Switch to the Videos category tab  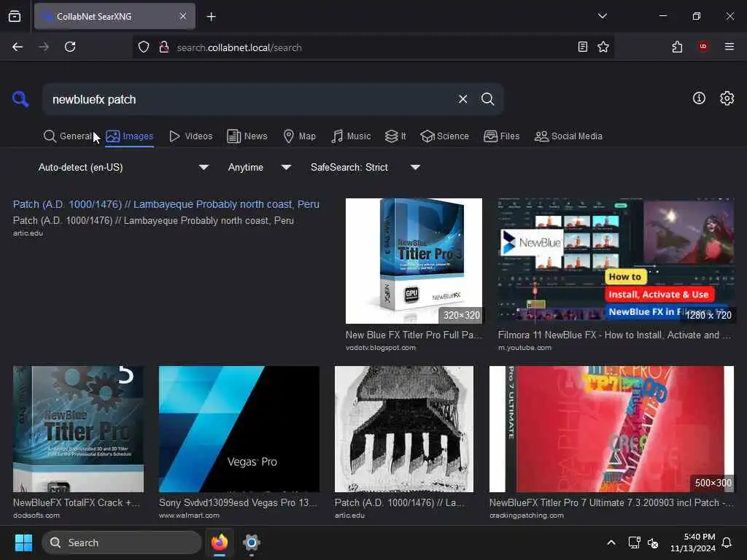point(190,136)
